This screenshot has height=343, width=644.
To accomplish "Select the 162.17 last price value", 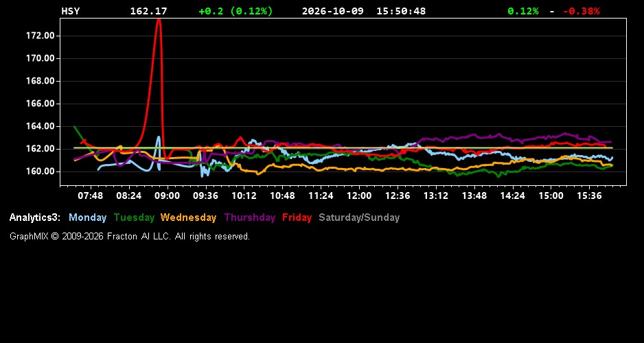I will 149,11.
